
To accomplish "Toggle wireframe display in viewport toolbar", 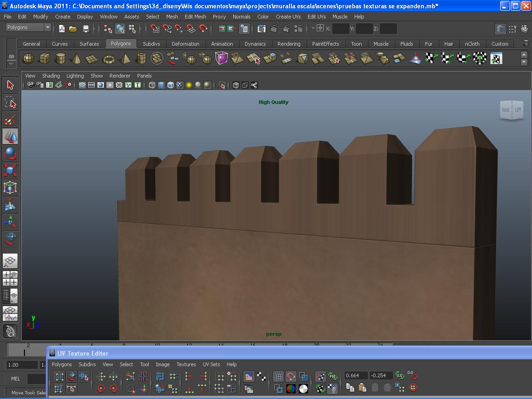I will point(152,85).
